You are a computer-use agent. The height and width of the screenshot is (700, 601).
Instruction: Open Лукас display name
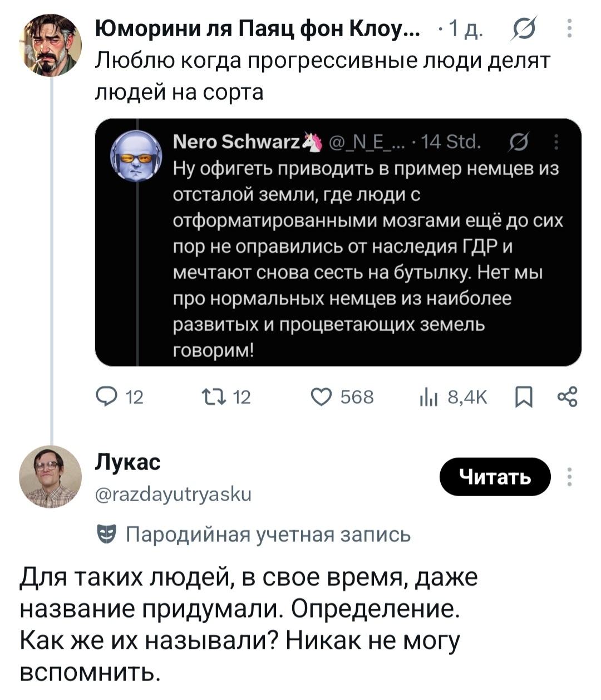(128, 462)
